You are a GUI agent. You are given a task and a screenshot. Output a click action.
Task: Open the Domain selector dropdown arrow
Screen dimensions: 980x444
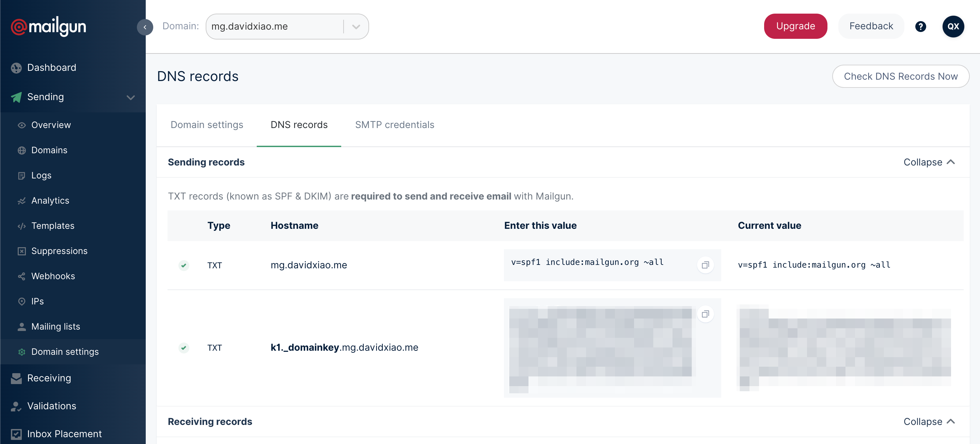click(356, 27)
